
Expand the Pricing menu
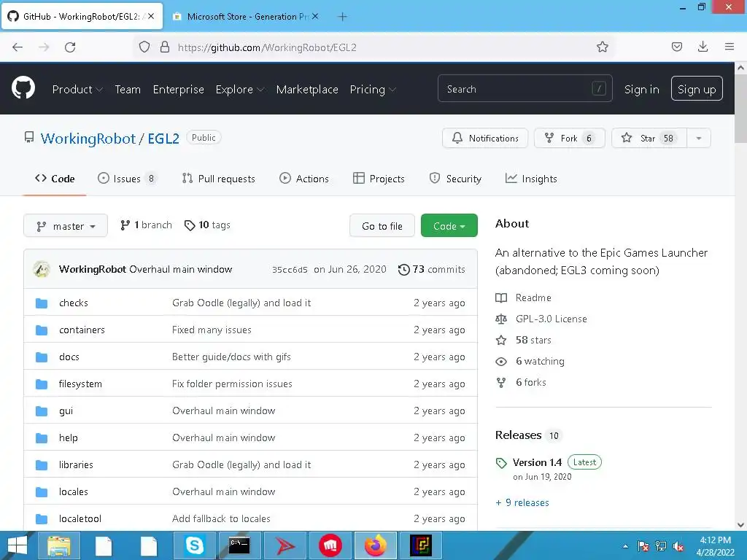coord(373,90)
